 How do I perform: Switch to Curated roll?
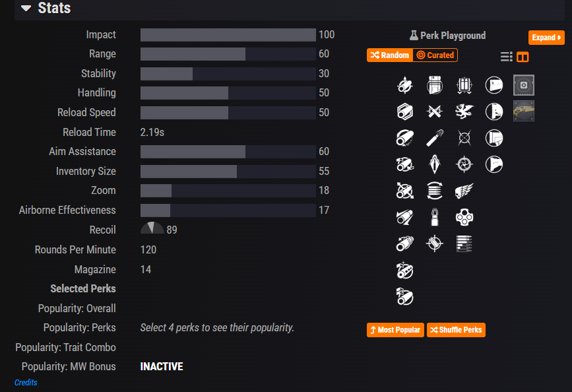(435, 55)
